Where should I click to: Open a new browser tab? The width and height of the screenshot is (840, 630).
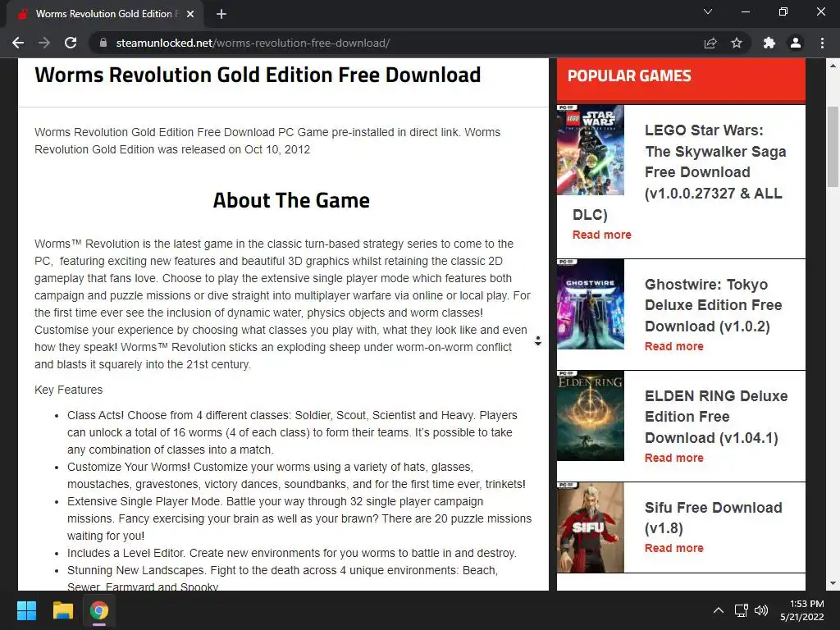221,14
